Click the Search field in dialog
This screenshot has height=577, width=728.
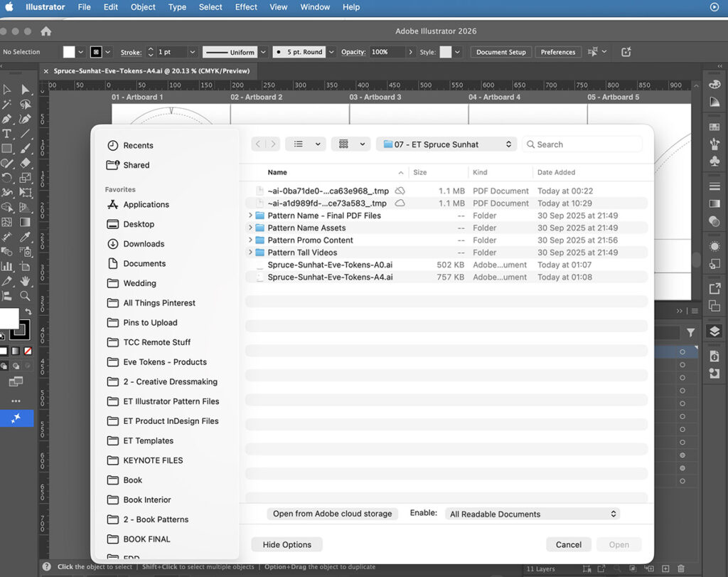click(x=583, y=144)
